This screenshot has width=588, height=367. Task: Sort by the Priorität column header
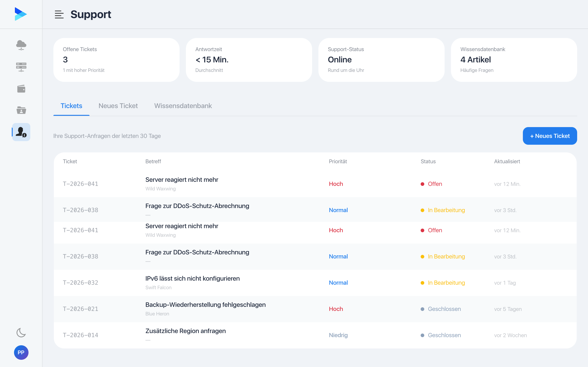click(x=338, y=161)
